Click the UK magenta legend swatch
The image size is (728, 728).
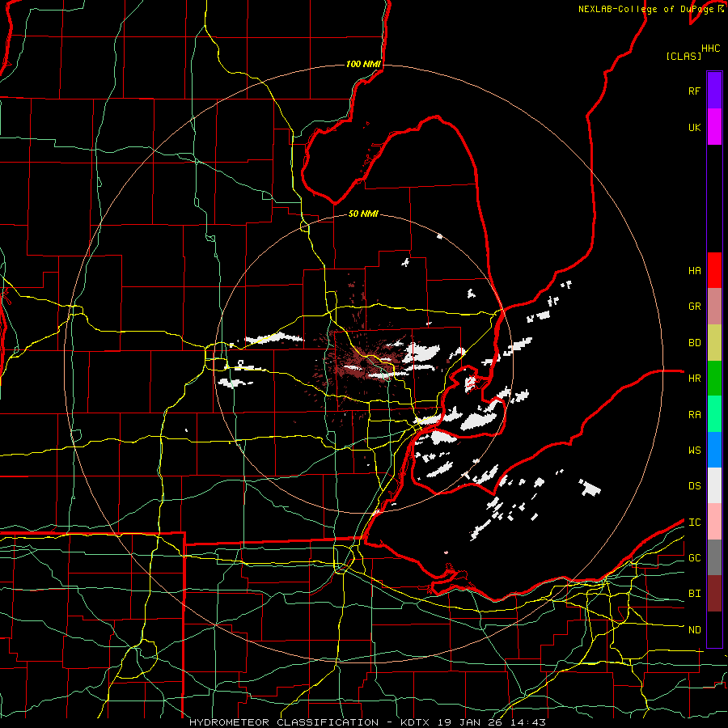click(x=714, y=127)
